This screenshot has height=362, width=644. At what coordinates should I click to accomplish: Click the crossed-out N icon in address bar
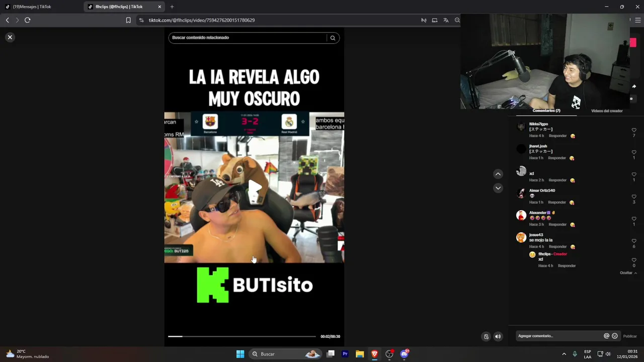click(x=424, y=20)
